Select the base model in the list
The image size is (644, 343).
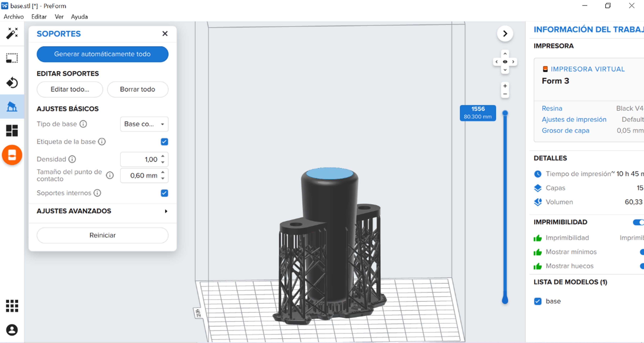point(553,301)
